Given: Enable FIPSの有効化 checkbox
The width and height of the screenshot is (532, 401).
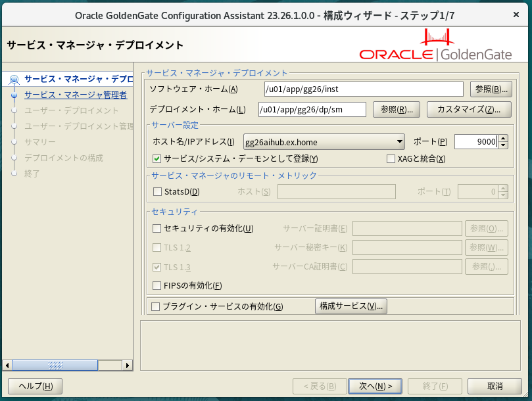Looking at the screenshot, I should coord(157,285).
